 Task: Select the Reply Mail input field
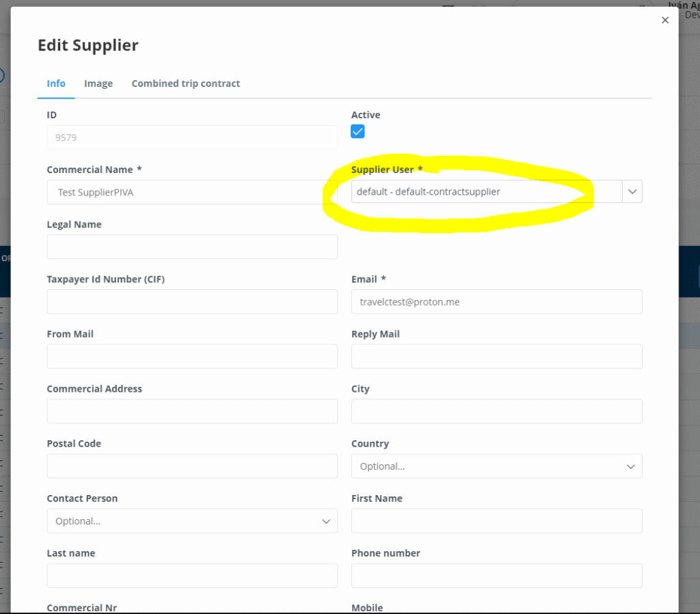click(x=496, y=356)
